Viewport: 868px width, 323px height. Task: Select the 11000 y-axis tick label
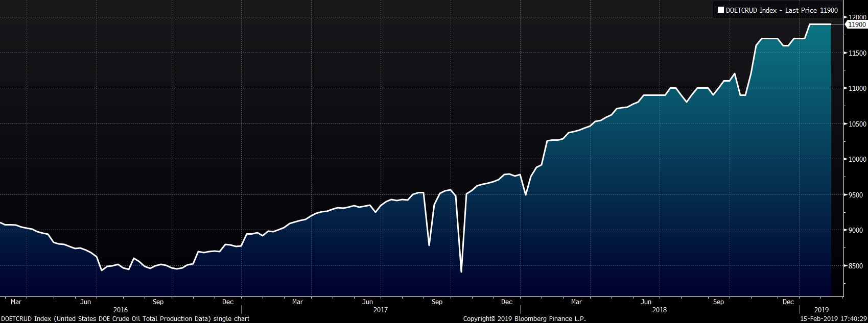click(857, 88)
